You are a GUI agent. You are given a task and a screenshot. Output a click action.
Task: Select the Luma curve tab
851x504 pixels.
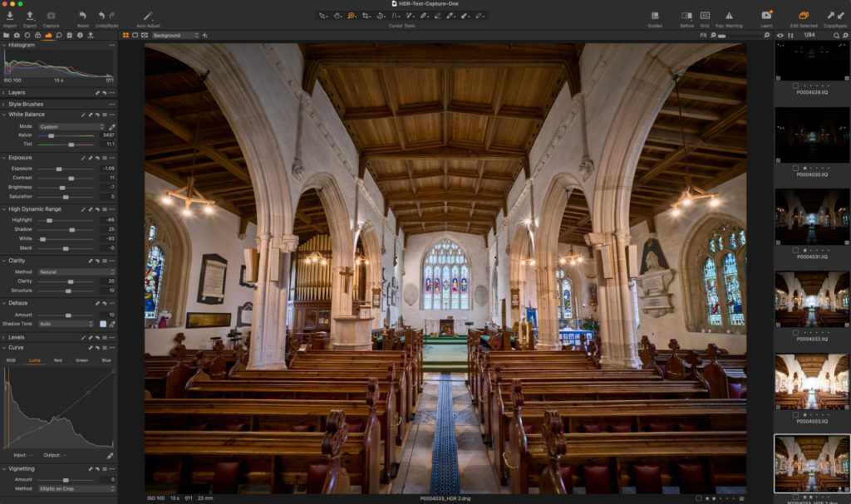click(35, 360)
